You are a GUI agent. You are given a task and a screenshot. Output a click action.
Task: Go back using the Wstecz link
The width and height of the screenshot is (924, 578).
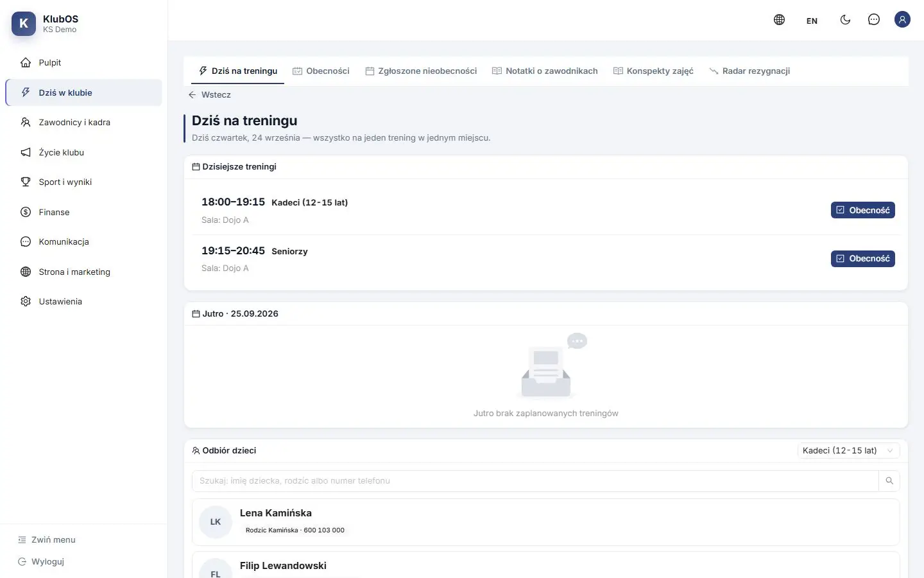point(210,94)
